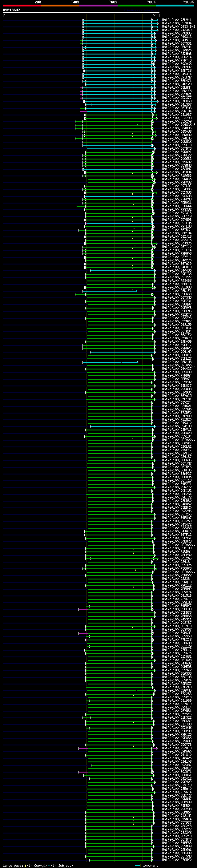Select the UniRef100_Q94EH5 hit label

tap(177, 139)
